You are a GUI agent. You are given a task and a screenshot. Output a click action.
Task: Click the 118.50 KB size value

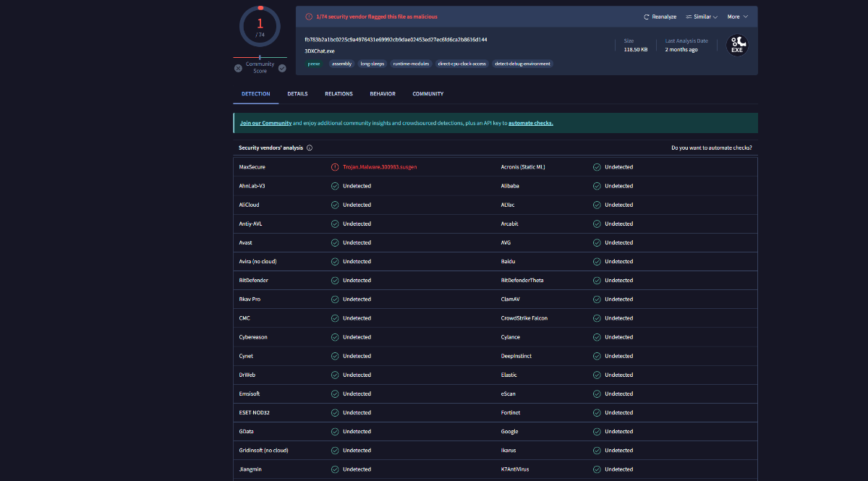click(x=636, y=50)
